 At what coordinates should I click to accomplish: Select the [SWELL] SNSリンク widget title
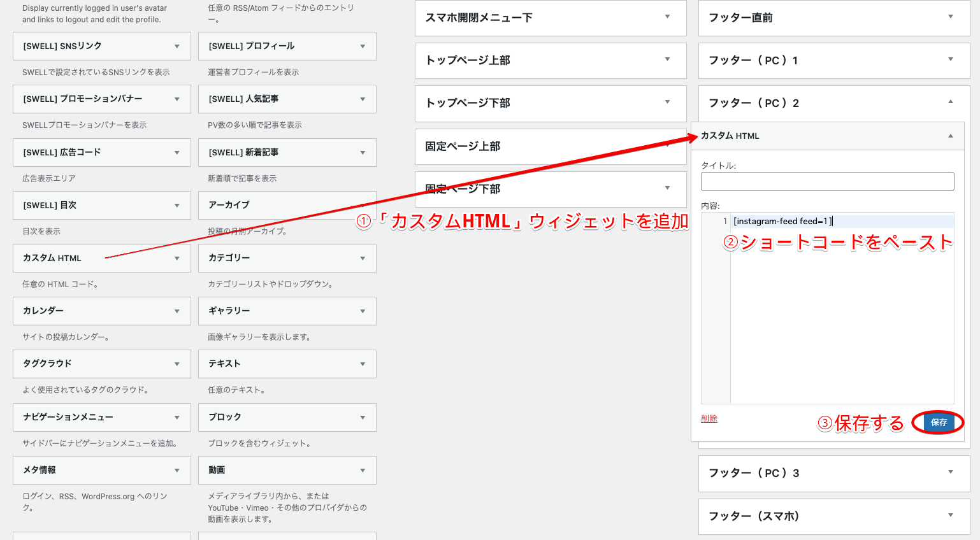coord(62,46)
